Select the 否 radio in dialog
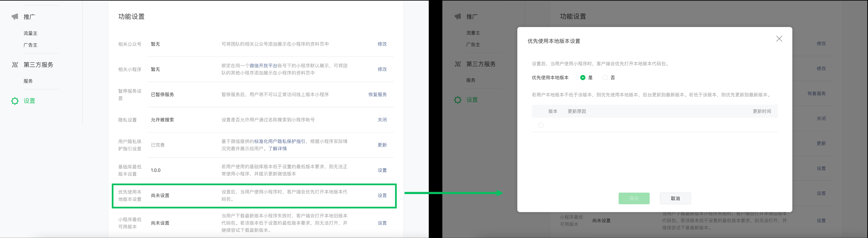 click(605, 77)
